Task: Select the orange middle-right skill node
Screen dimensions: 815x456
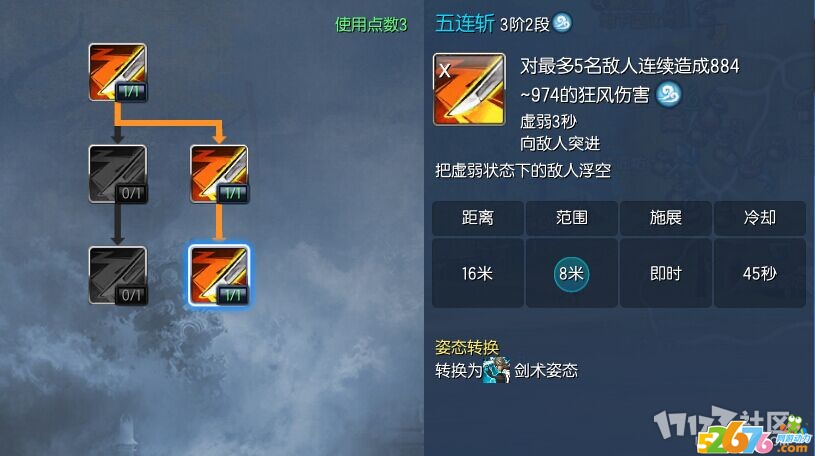Action: pyautogui.click(x=219, y=174)
